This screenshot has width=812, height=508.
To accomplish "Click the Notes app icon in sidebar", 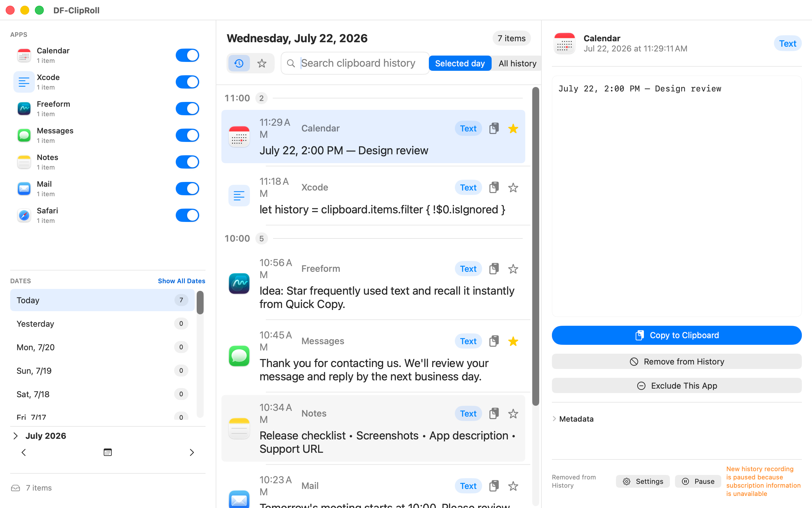I will (24, 162).
